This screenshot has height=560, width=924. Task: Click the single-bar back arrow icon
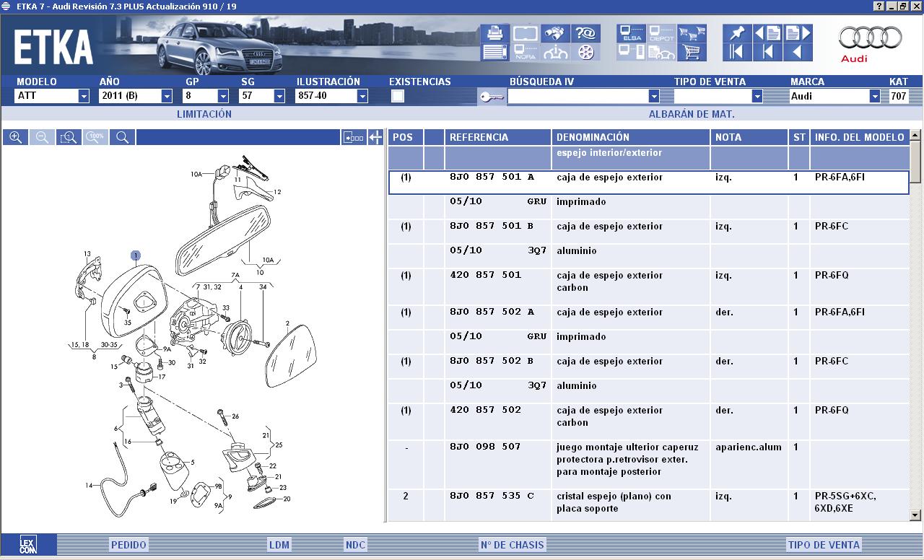coord(767,52)
